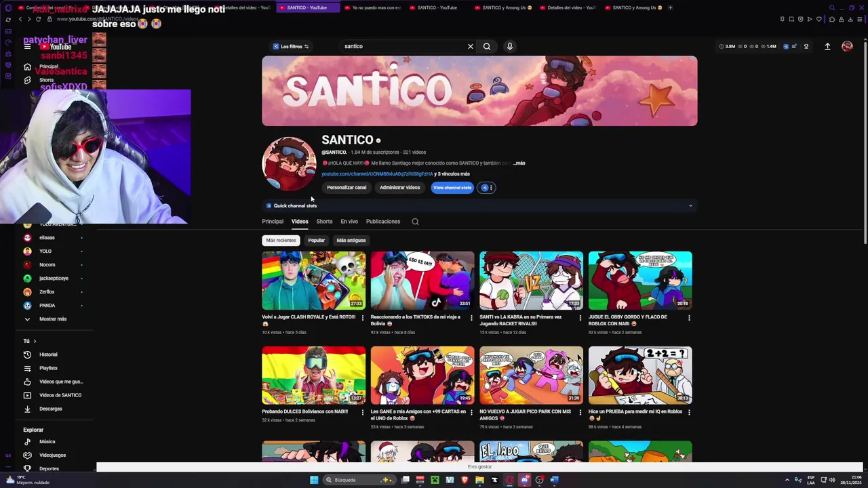Image resolution: width=868 pixels, height=488 pixels.
Task: Select 'Más recientes' sort chip
Action: [281, 241]
